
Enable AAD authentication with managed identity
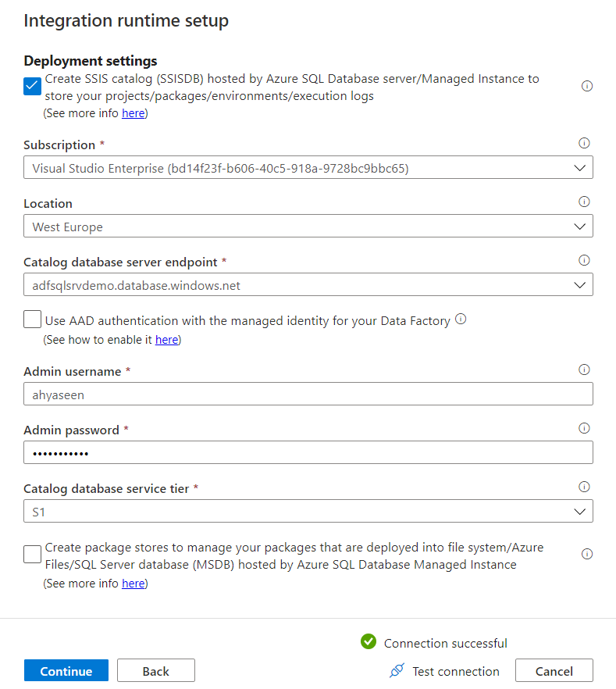31,320
